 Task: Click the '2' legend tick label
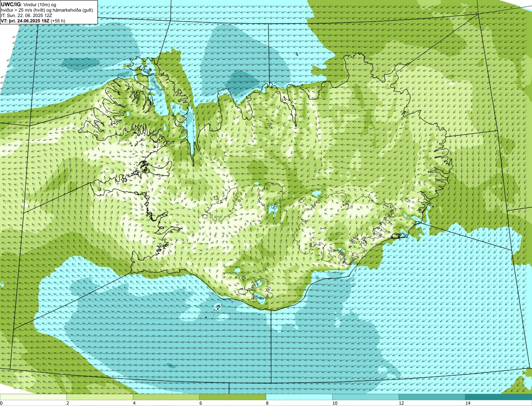coord(67,403)
